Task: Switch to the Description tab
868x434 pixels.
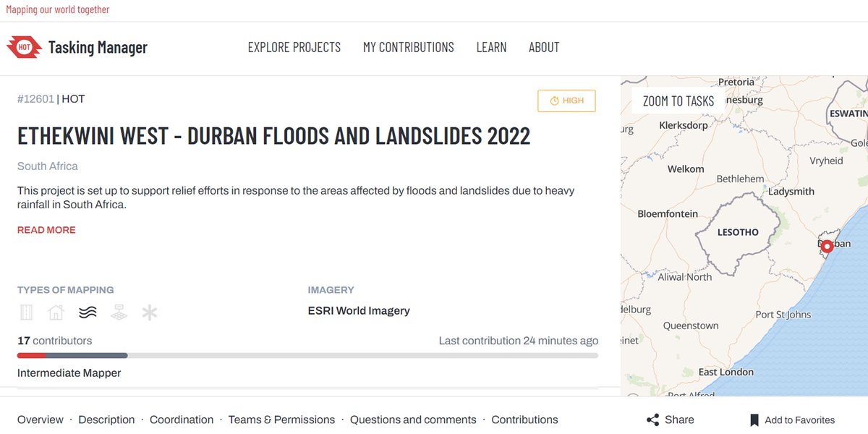Action: click(x=106, y=420)
